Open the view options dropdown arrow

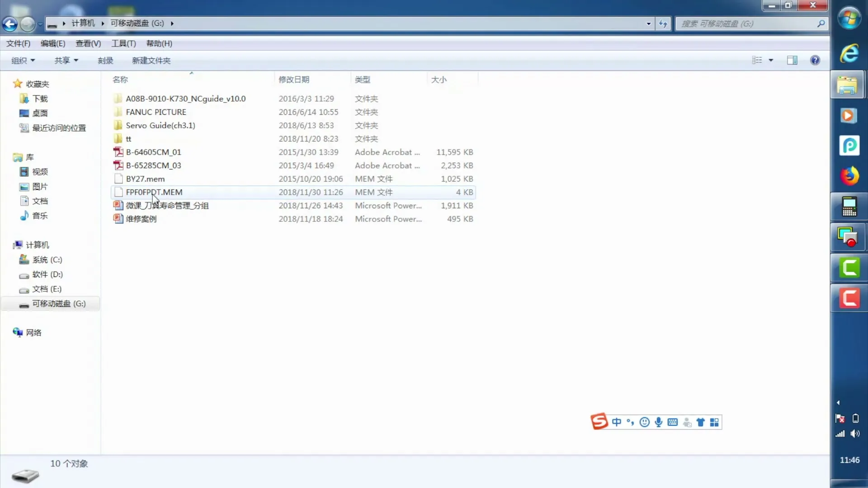pos(771,60)
